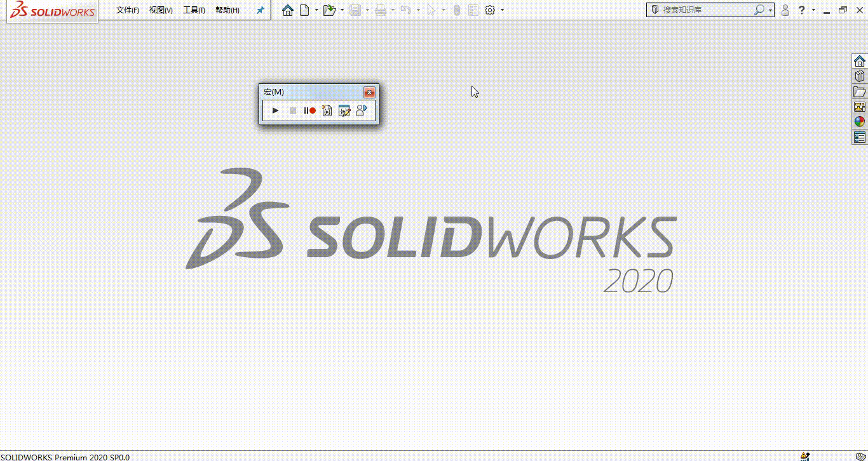The image size is (868, 461).
Task: Expand the Save dropdown arrow
Action: pos(368,10)
